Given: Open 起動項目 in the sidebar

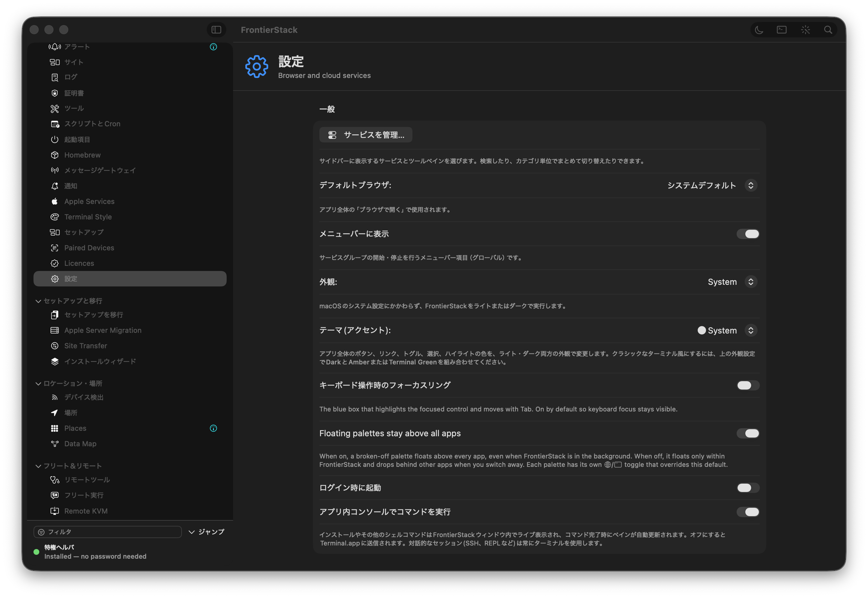Looking at the screenshot, I should pyautogui.click(x=130, y=140).
